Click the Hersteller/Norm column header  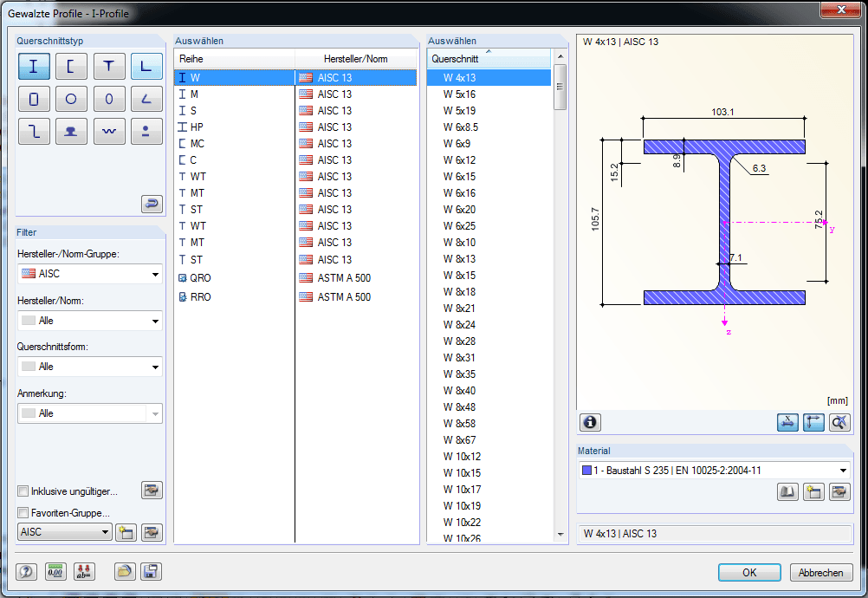pyautogui.click(x=355, y=59)
